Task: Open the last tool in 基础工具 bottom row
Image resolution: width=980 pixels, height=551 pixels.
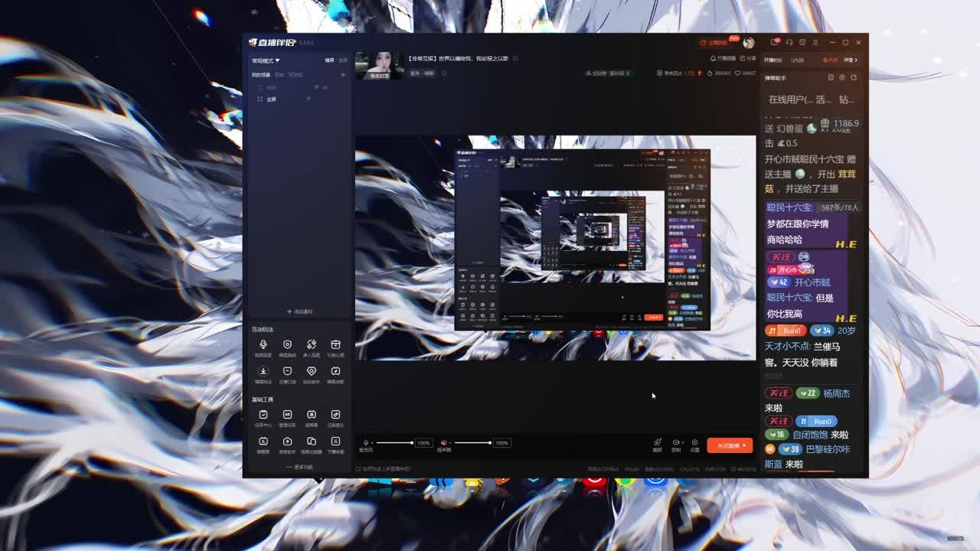Action: point(335,445)
